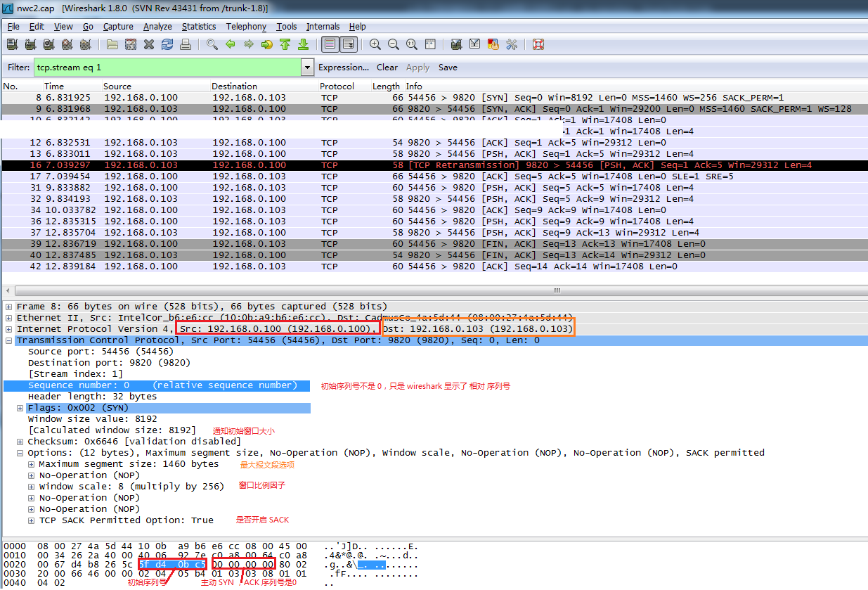This screenshot has width=868, height=590.
Task: Open the display filter history dropdown
Action: click(x=307, y=68)
